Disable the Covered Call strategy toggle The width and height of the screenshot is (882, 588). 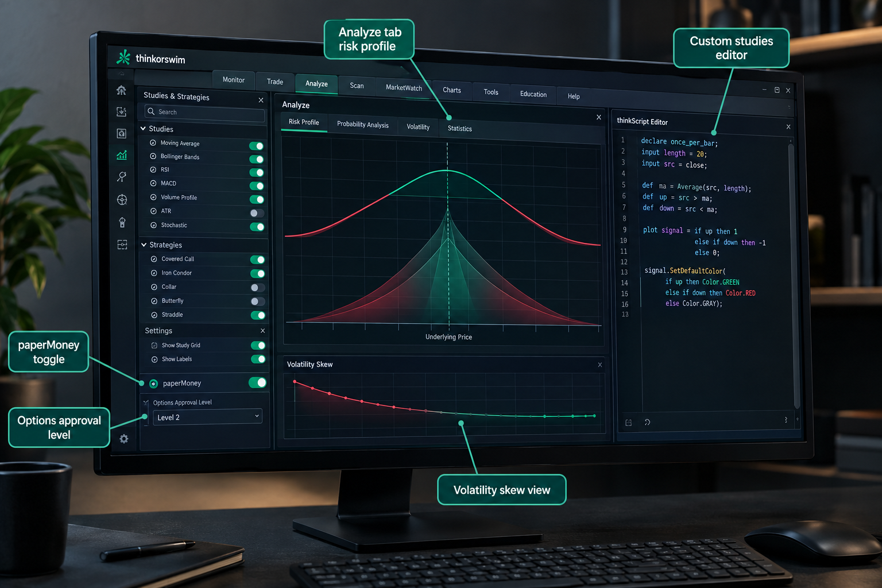(x=257, y=260)
